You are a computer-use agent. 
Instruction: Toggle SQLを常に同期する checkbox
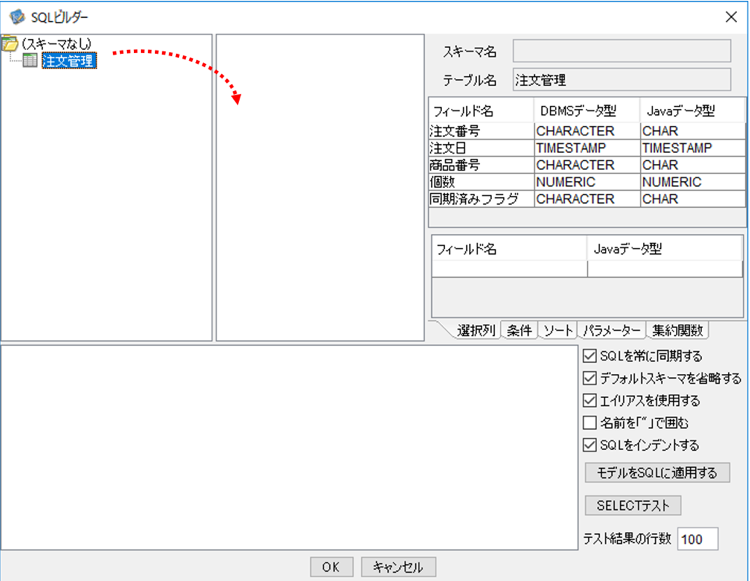pyautogui.click(x=589, y=356)
